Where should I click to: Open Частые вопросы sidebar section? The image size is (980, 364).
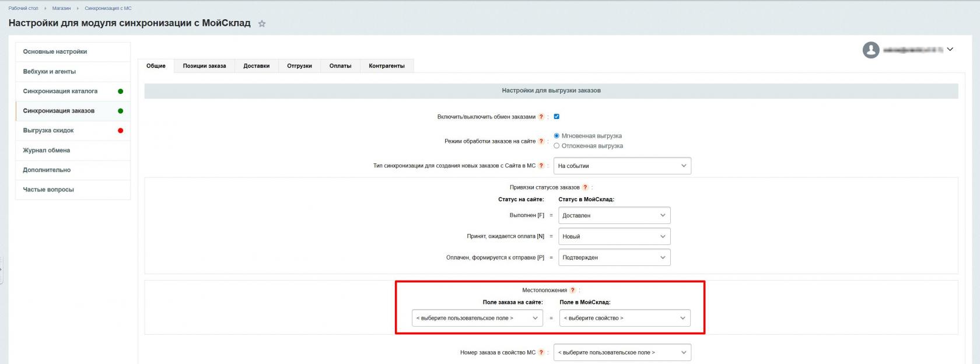click(73, 190)
